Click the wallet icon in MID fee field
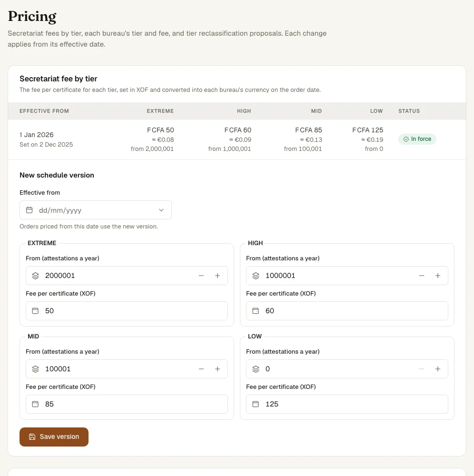474x476 pixels. pos(36,404)
